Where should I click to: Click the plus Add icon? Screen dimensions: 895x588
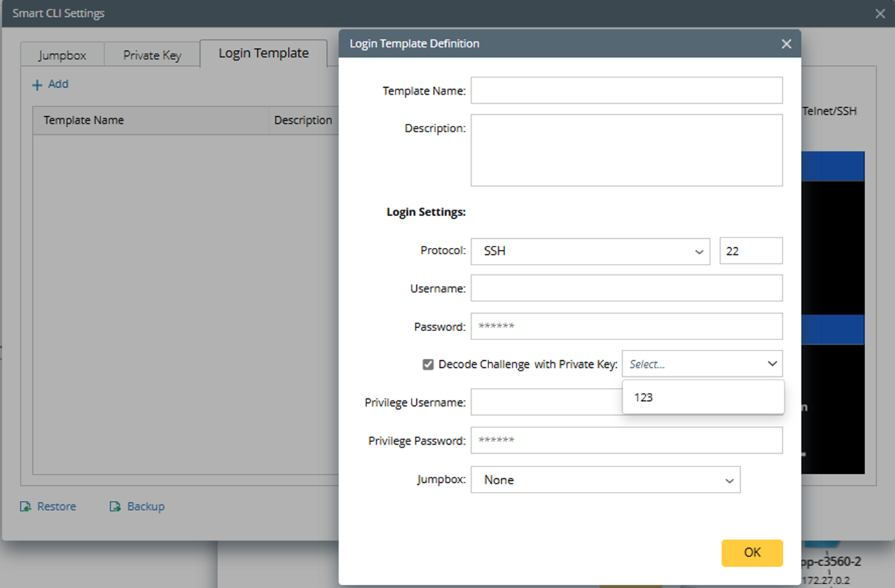point(37,85)
